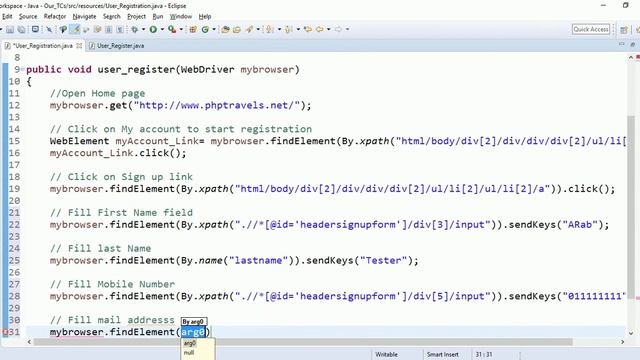Click the New Java Package icon
Image resolution: width=640 pixels, height=360 pixels.
tap(193, 29)
